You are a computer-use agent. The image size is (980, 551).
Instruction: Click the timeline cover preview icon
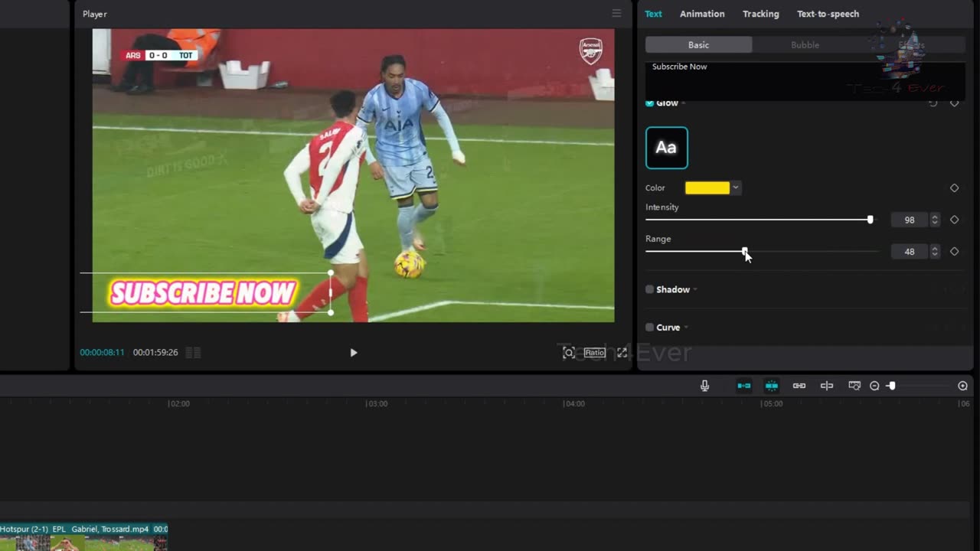click(854, 386)
